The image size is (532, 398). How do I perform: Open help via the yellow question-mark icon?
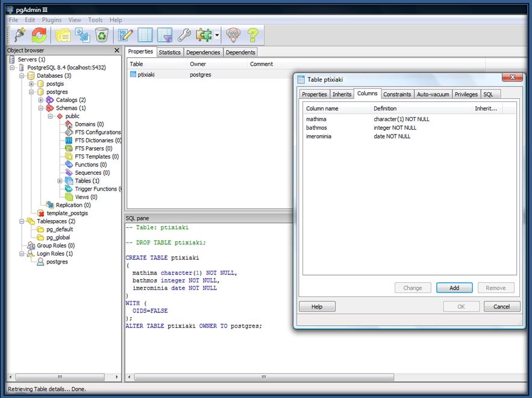point(253,35)
